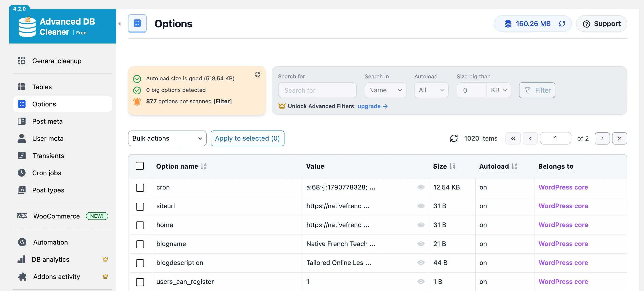The image size is (644, 291).
Task: Sort by Size column arrows
Action: [x=453, y=166]
